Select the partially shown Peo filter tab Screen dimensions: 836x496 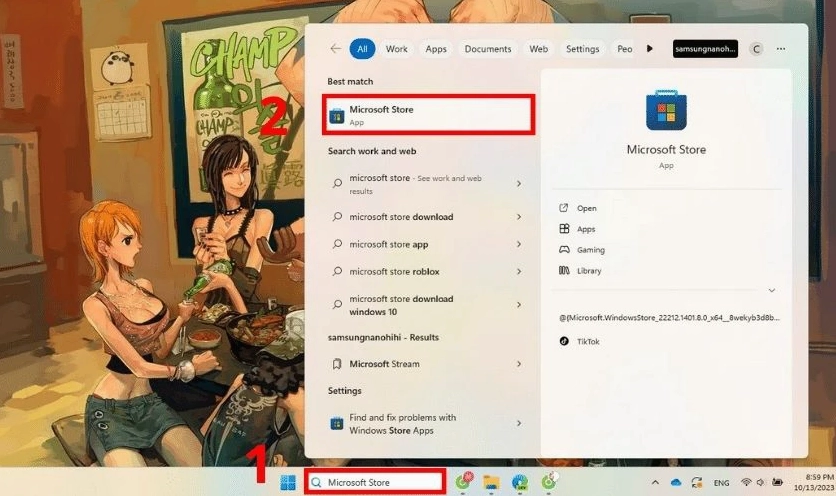coord(623,49)
